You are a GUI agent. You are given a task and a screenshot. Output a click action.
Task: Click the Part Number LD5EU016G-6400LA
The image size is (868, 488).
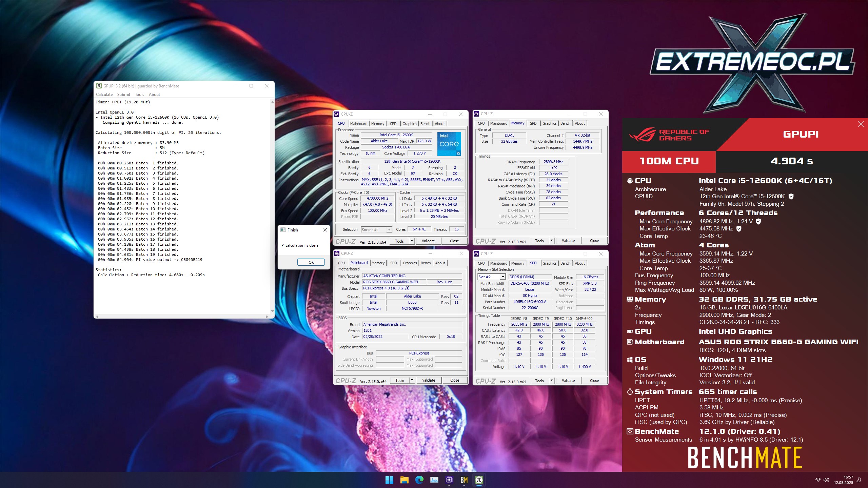point(530,302)
